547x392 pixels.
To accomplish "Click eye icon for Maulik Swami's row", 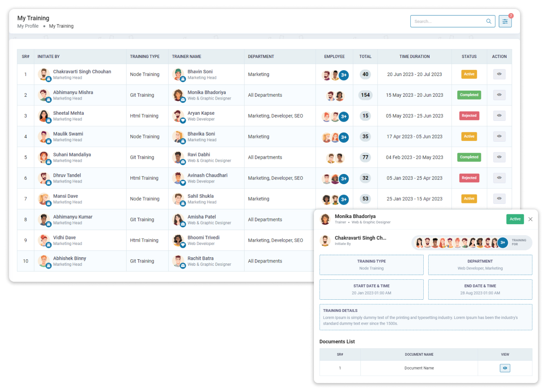I will 499,136.
